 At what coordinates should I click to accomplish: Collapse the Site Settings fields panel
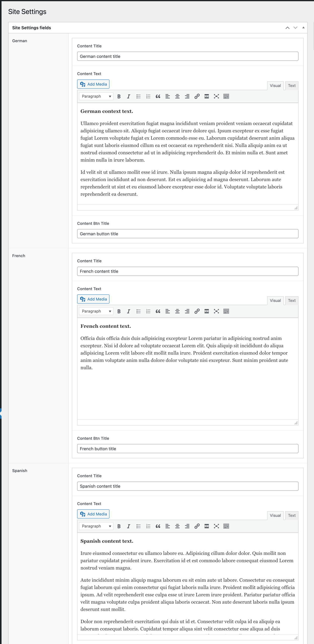[303, 28]
